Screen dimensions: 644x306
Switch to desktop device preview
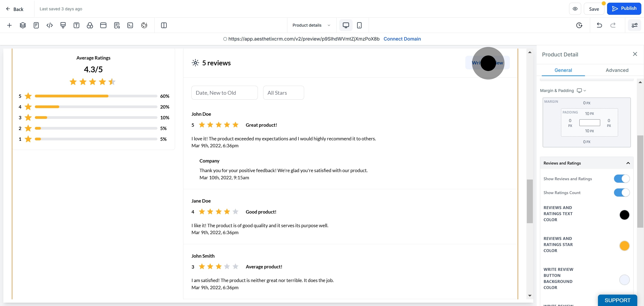(346, 25)
